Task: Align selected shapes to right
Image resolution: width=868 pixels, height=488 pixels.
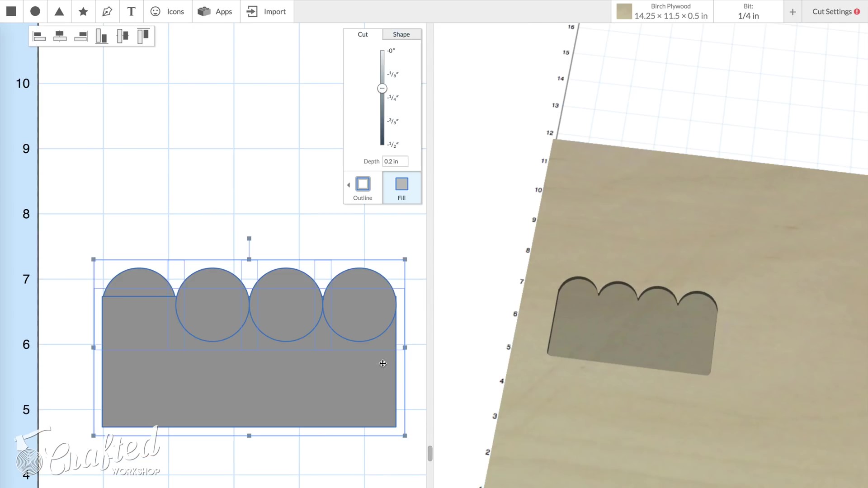Action: pyautogui.click(x=81, y=37)
